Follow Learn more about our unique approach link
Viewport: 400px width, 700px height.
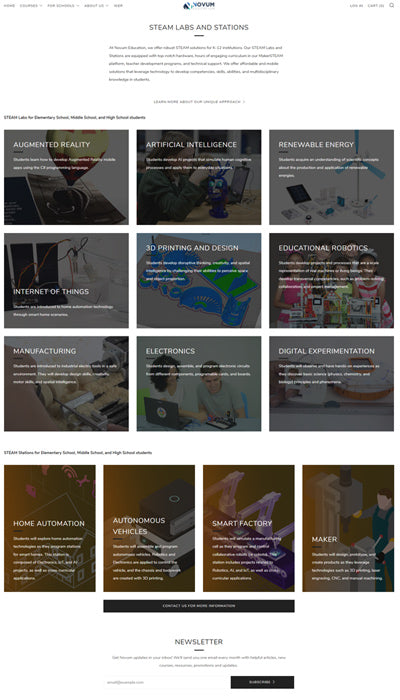pos(199,102)
